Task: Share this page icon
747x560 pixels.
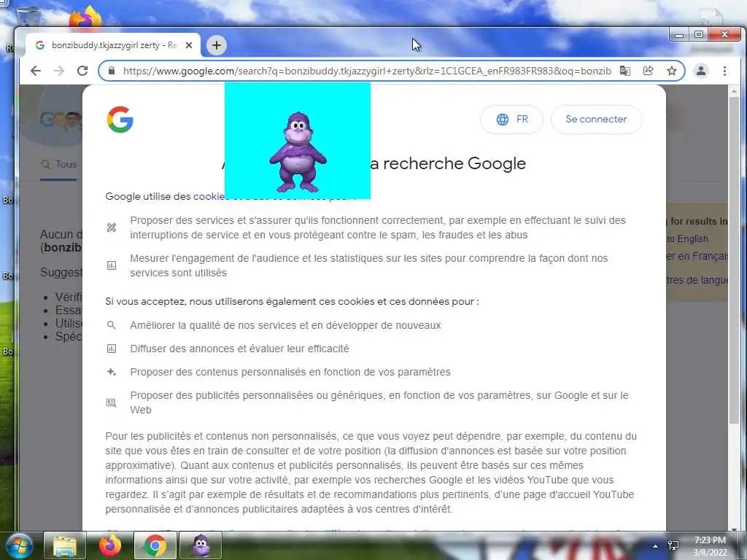Action: 648,71
